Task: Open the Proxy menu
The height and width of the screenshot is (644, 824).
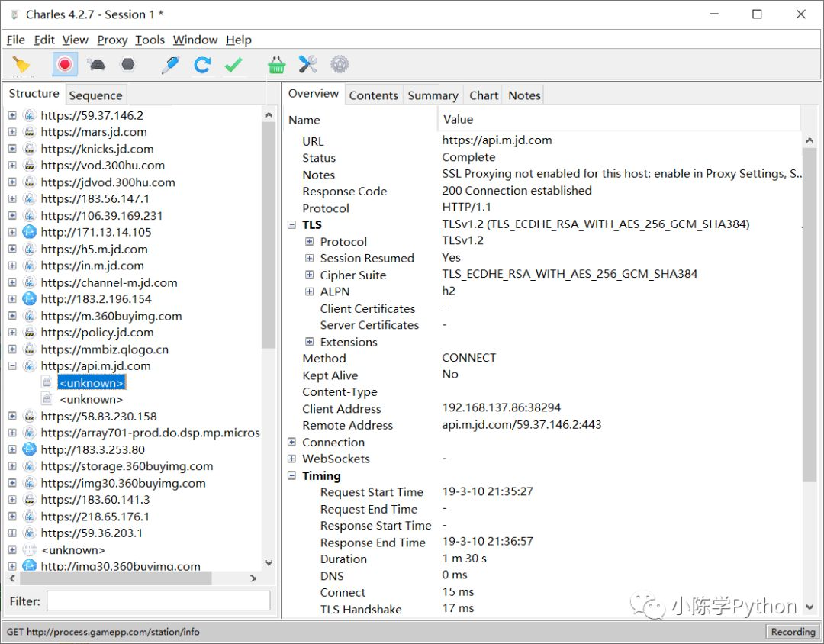Action: [x=112, y=40]
